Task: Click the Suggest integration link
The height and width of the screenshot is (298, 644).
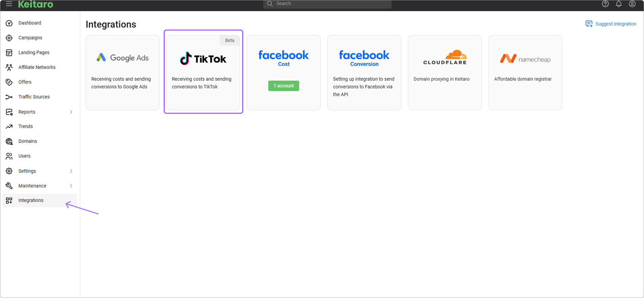Action: pos(611,24)
